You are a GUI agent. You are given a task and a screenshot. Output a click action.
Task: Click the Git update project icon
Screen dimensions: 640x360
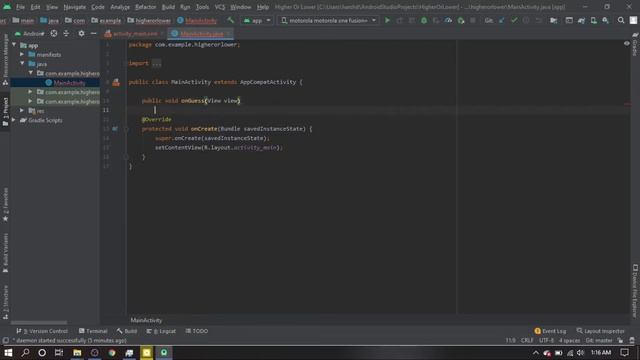[502, 20]
